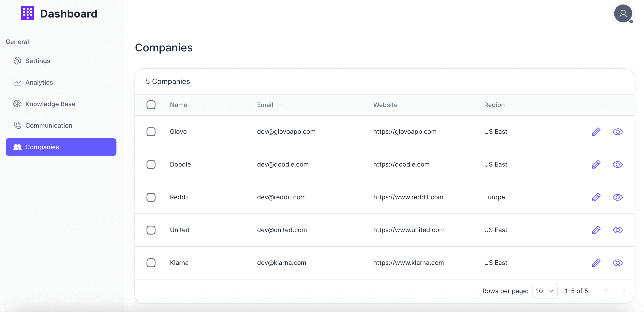Click the Klarna company name
Screen dimensions: 644x312
click(x=179, y=262)
